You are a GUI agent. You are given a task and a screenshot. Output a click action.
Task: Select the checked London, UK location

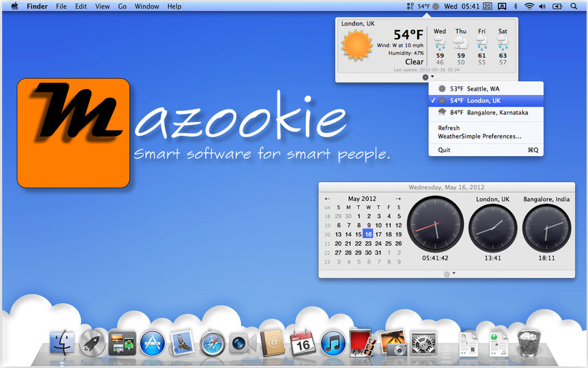pyautogui.click(x=486, y=101)
